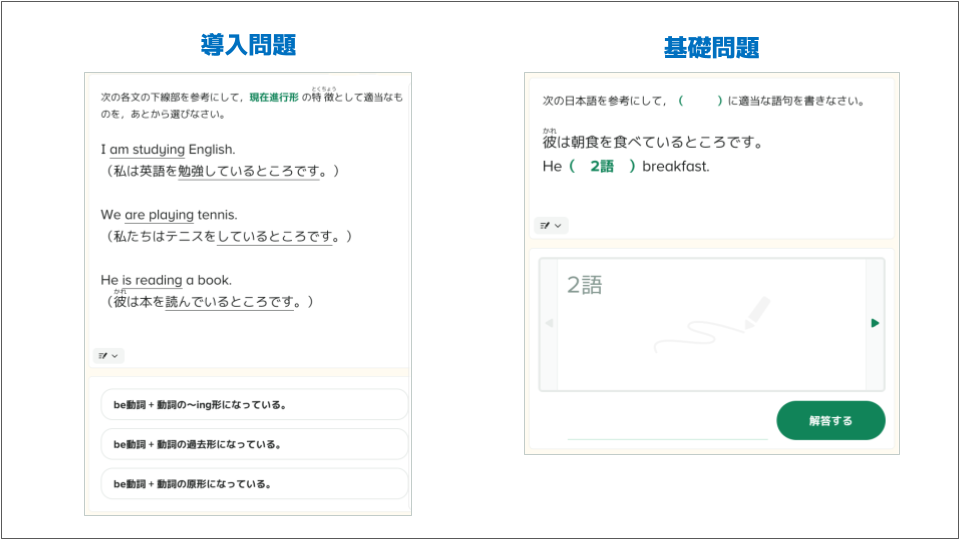960x540 pixels.
Task: Go to previous handwriting field with gray arrow
Action: click(549, 323)
